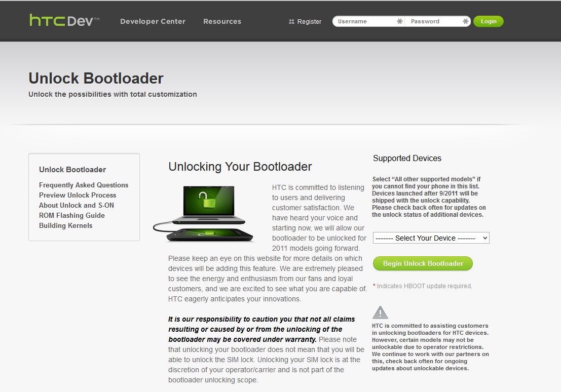
Task: Click the HTCdev logo
Action: pos(64,20)
